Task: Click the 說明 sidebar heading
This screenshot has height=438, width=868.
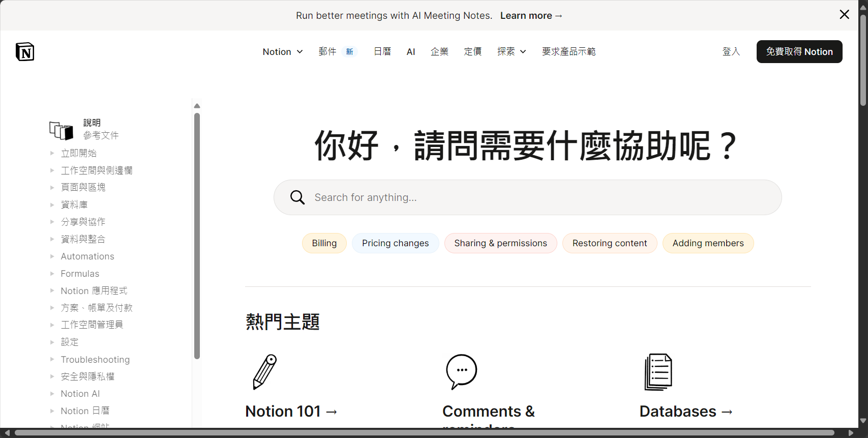Action: 92,123
